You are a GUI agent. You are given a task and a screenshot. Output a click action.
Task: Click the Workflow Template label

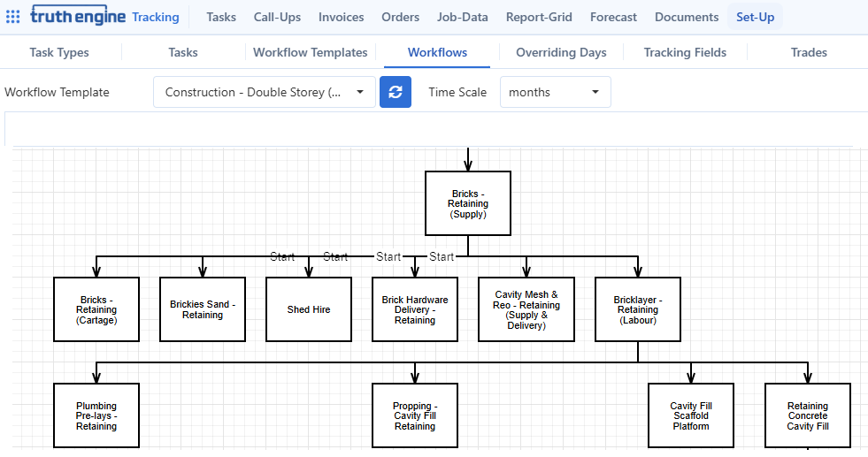(x=57, y=92)
